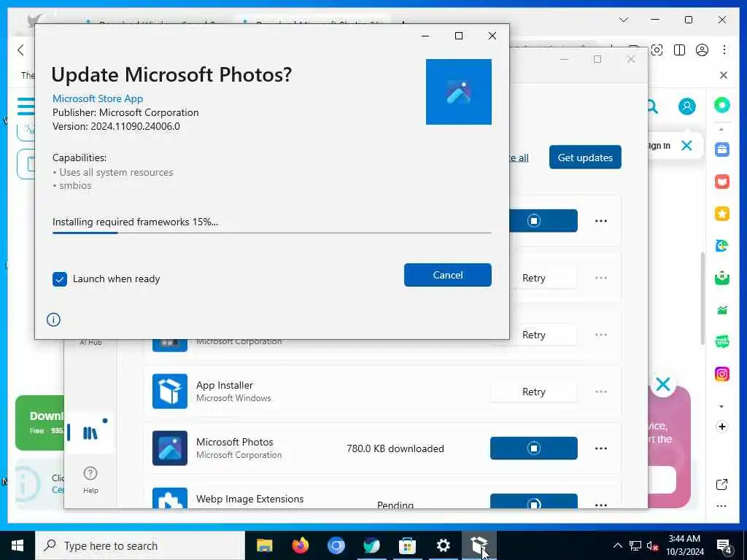Click the installing frameworks progress bar

click(271, 233)
